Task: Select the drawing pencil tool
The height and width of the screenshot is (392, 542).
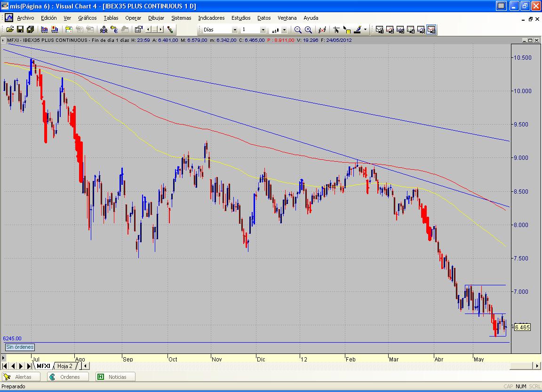Action: [x=358, y=30]
